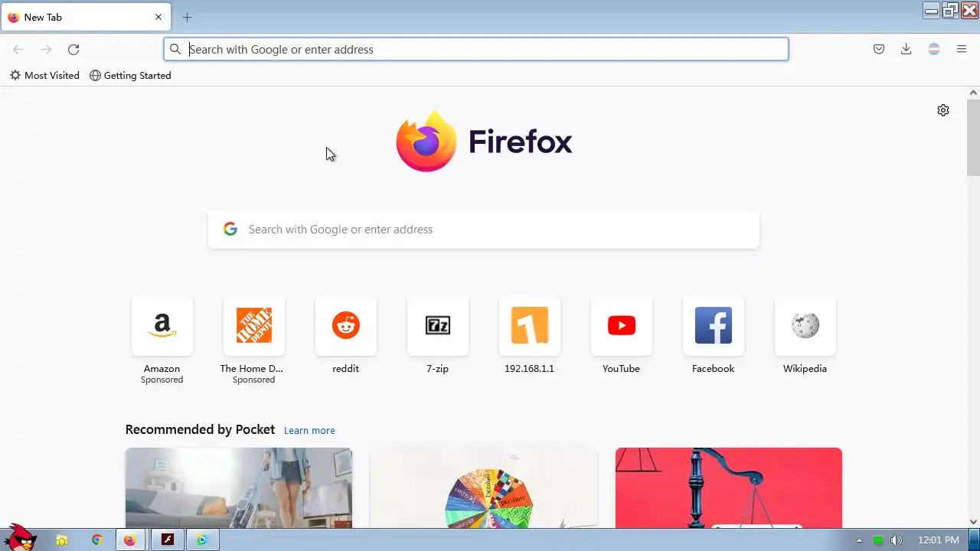Switch to Firefox taskbar button
The height and width of the screenshot is (551, 980).
click(130, 540)
